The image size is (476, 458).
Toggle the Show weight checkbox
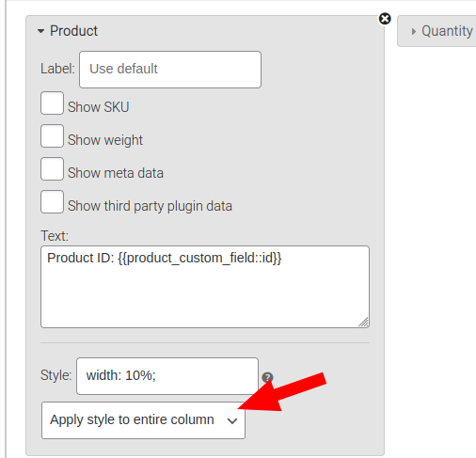click(52, 136)
